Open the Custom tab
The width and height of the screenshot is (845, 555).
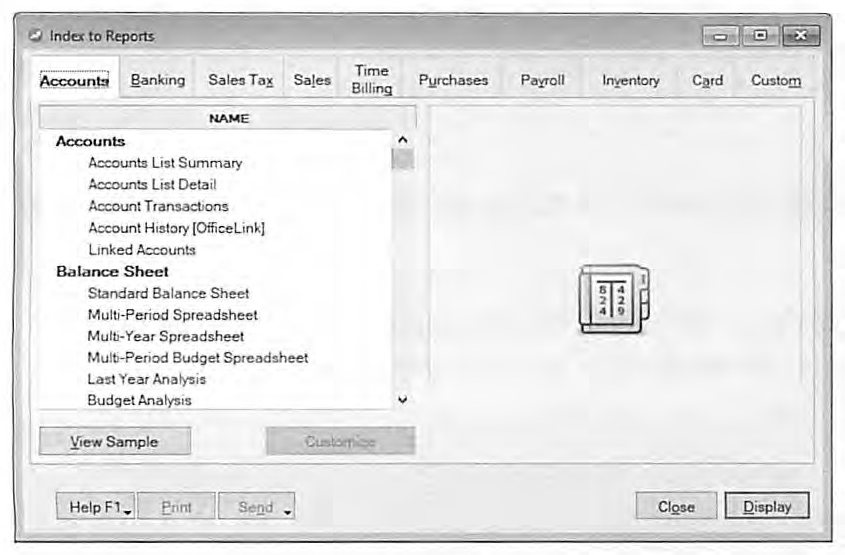pyautogui.click(x=775, y=80)
